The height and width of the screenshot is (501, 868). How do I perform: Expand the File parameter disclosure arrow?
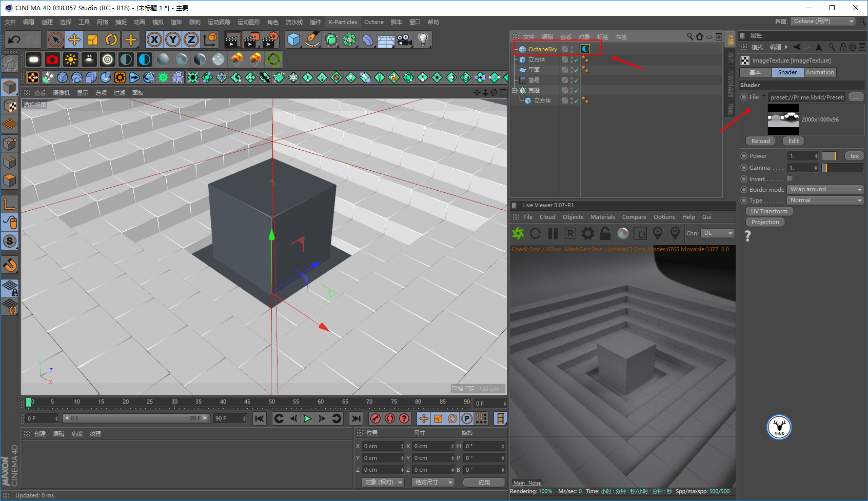point(764,96)
